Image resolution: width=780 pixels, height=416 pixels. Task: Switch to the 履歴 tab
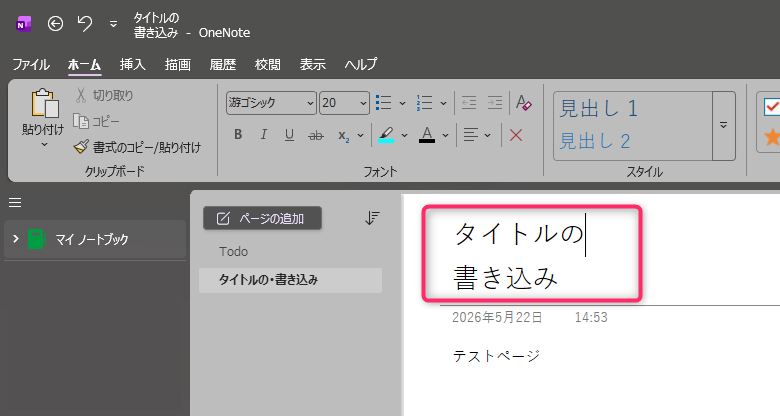click(222, 64)
